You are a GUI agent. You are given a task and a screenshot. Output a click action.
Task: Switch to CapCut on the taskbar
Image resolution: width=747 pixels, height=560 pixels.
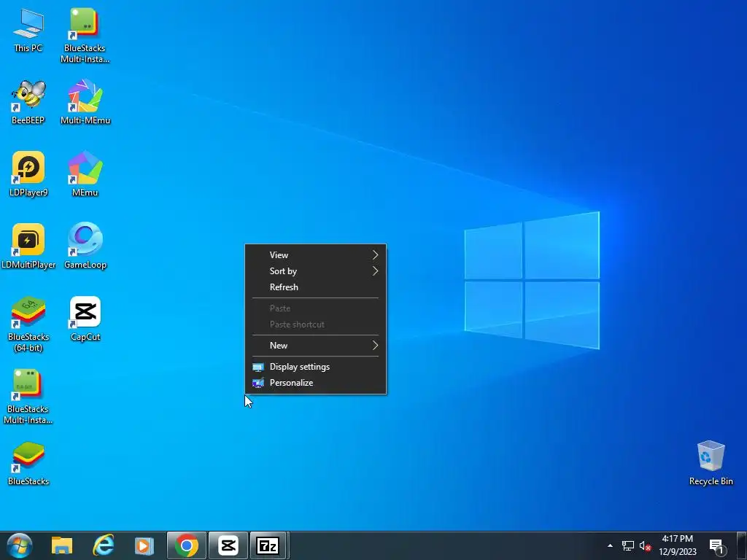pos(228,545)
